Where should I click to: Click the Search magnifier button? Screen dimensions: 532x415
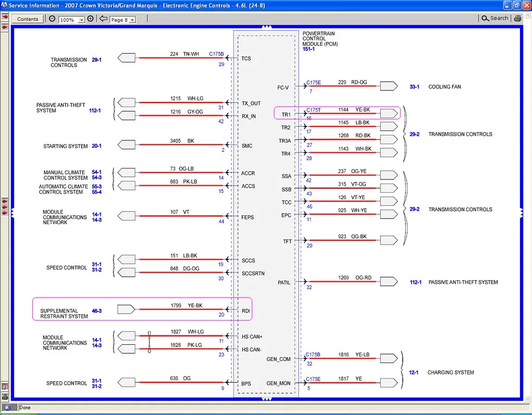[x=495, y=18]
